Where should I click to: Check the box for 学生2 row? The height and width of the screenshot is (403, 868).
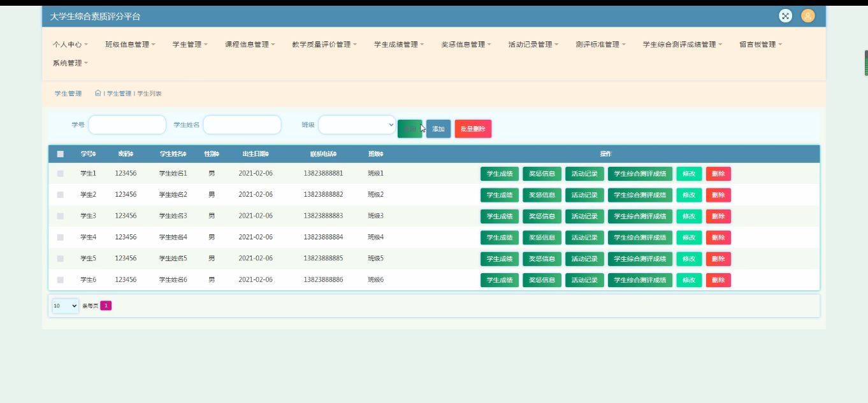[61, 195]
